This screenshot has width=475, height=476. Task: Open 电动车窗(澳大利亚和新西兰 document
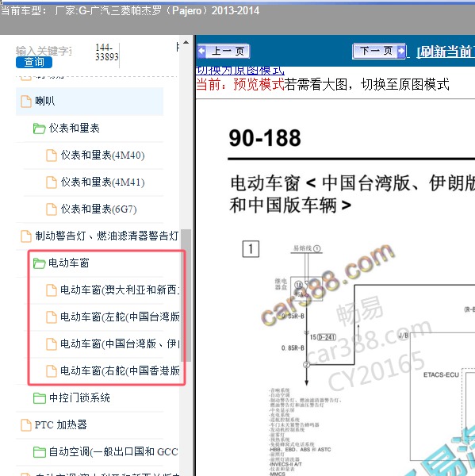click(120, 290)
